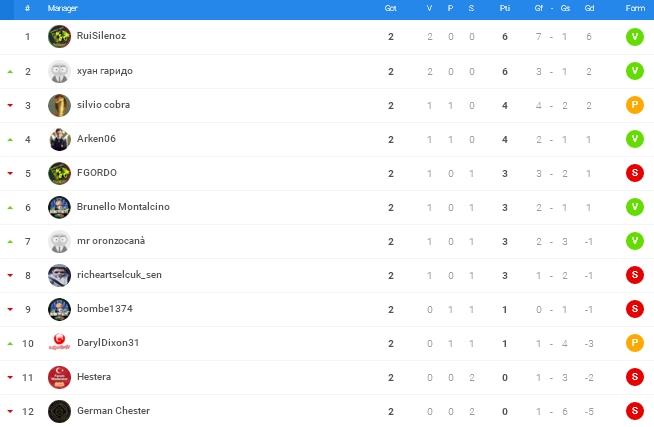The width and height of the screenshot is (654, 427).
Task: Click the Form column header
Action: (x=634, y=8)
